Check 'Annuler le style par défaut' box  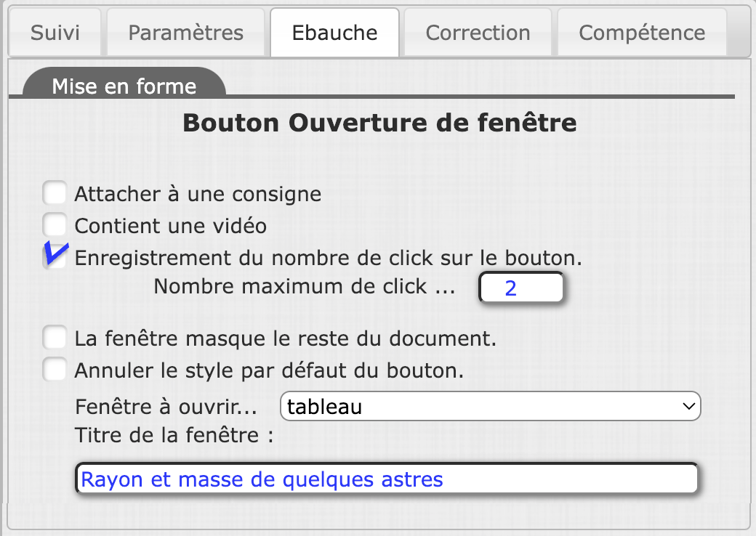(55, 370)
